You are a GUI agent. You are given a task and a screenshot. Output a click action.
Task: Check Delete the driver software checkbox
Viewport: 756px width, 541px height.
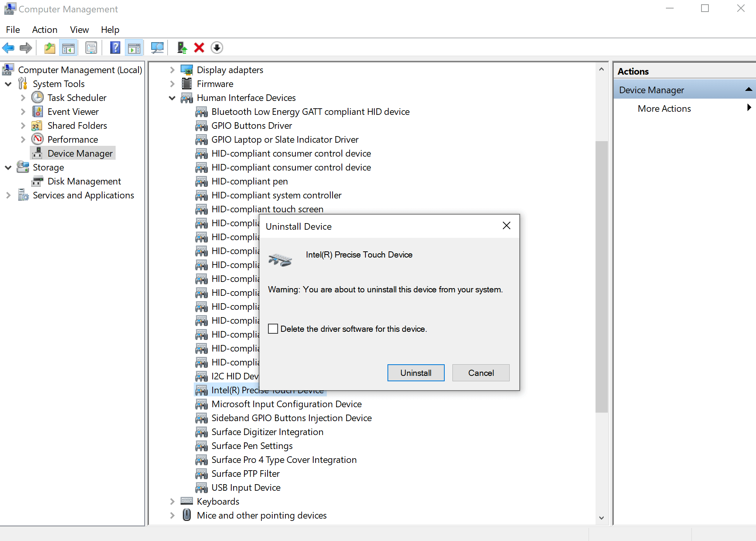pyautogui.click(x=273, y=329)
